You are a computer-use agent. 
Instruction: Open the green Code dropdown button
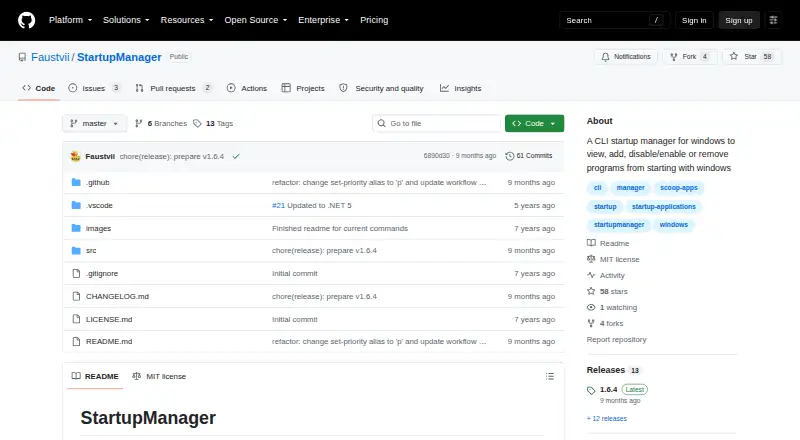pos(534,124)
